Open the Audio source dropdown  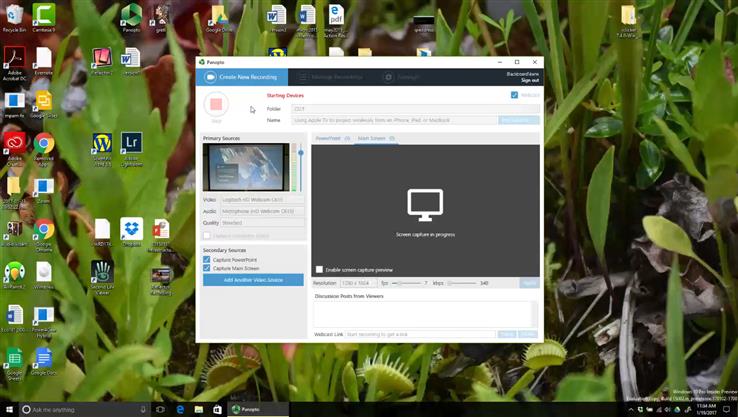pos(262,211)
